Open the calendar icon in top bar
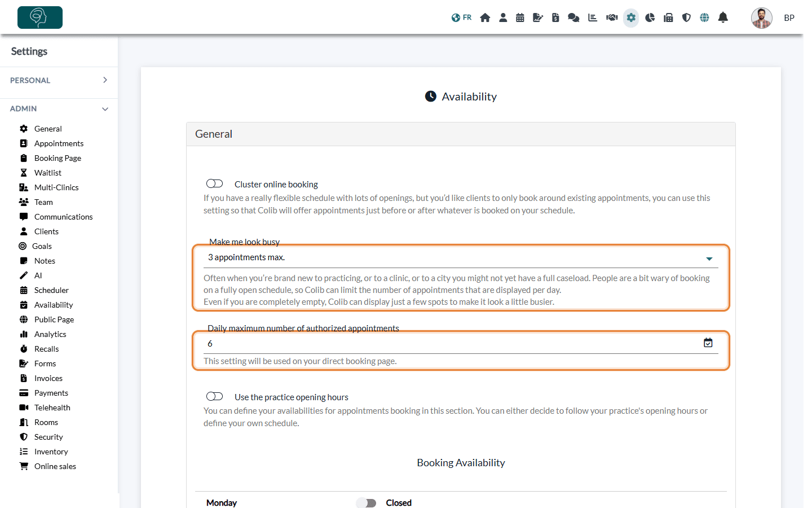812x508 pixels. [x=520, y=17]
